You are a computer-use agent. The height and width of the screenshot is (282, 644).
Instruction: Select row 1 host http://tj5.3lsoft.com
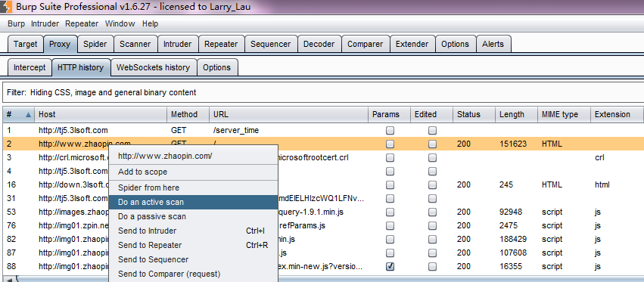(x=73, y=131)
